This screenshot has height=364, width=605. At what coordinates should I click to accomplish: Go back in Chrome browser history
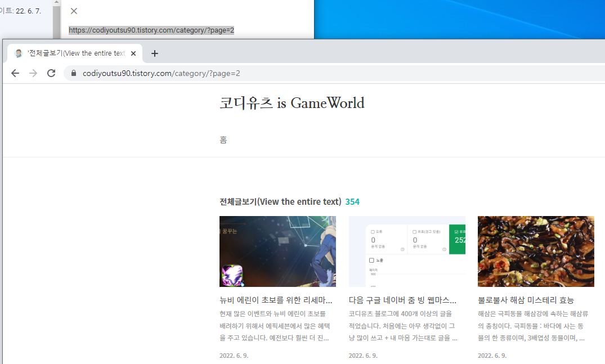(x=15, y=73)
